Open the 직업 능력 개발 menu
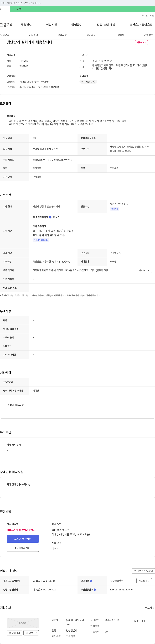Viewport: 155px width, 644px height. point(106,25)
